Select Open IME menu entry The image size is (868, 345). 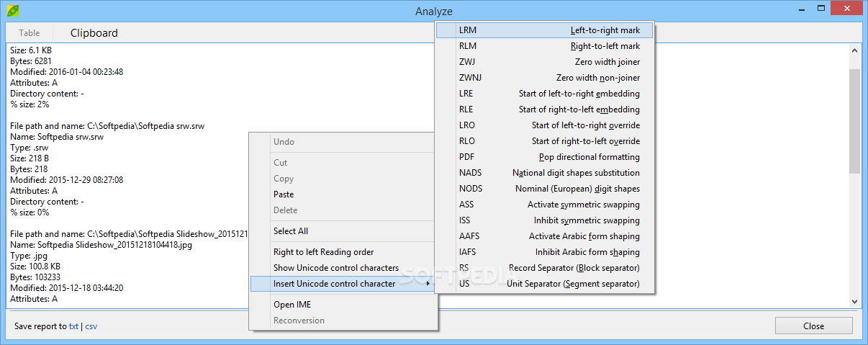[343, 305]
